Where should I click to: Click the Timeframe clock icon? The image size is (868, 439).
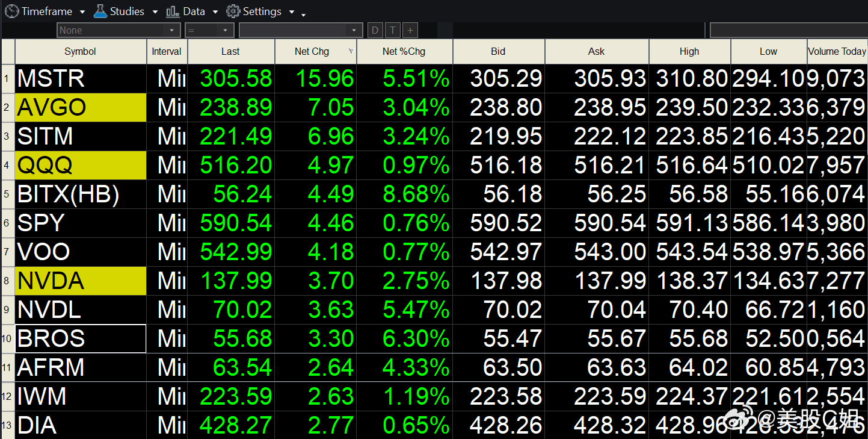(x=11, y=11)
